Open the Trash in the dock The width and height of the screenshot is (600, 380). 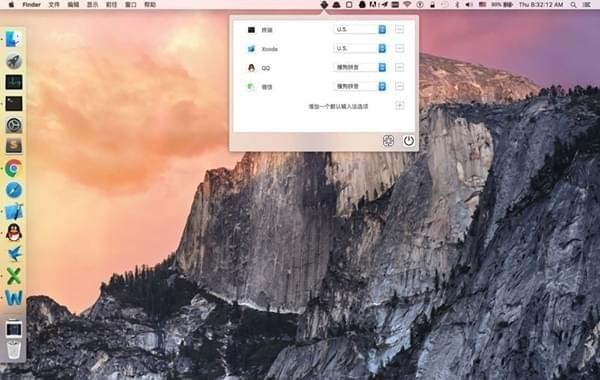[14, 349]
